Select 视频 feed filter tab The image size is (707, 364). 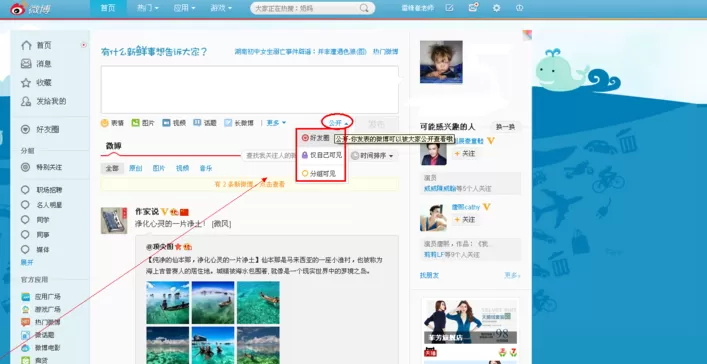[x=182, y=168]
